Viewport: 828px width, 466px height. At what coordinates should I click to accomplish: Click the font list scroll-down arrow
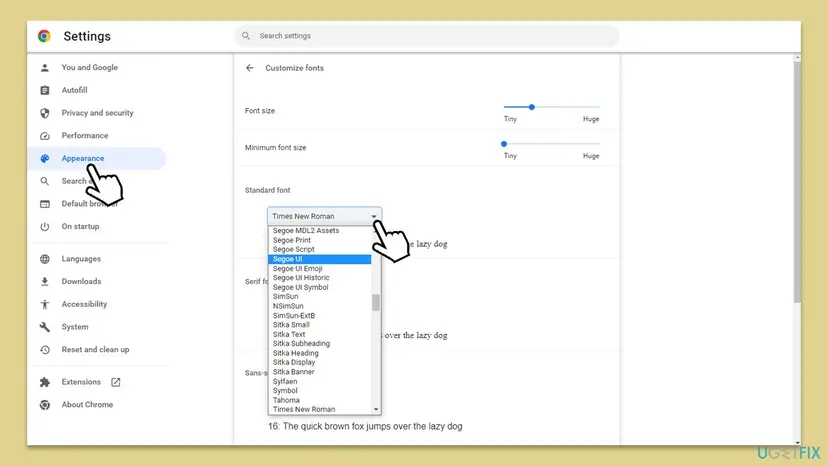(376, 409)
